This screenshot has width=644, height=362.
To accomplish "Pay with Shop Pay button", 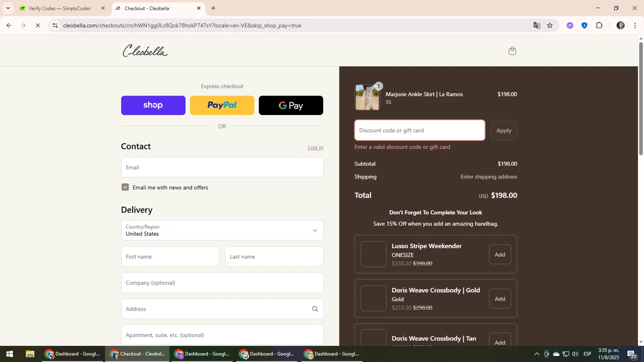I will coord(153,105).
